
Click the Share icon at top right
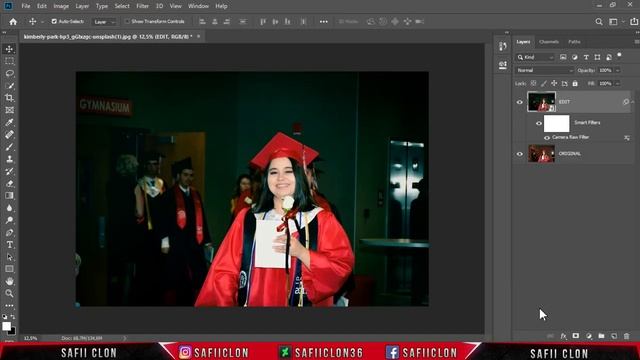[x=634, y=22]
